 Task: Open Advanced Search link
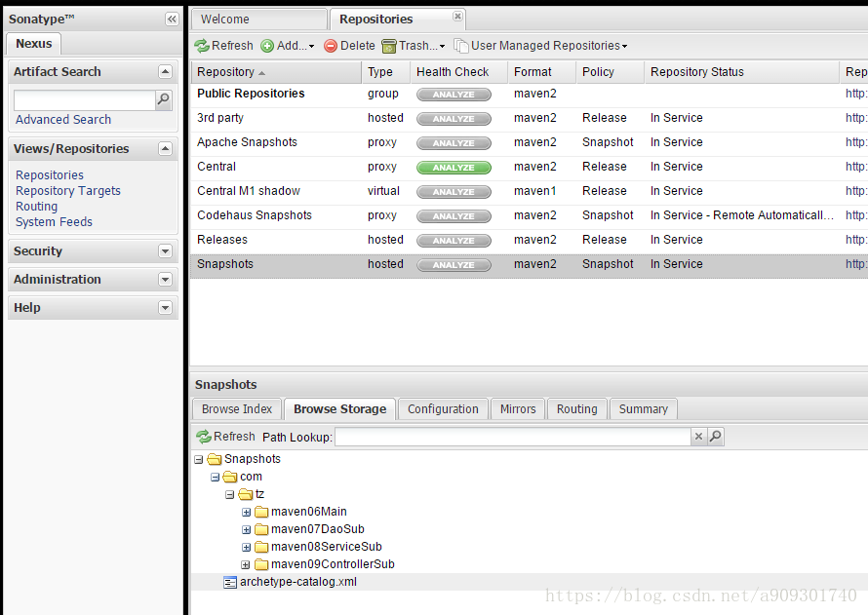pos(63,120)
